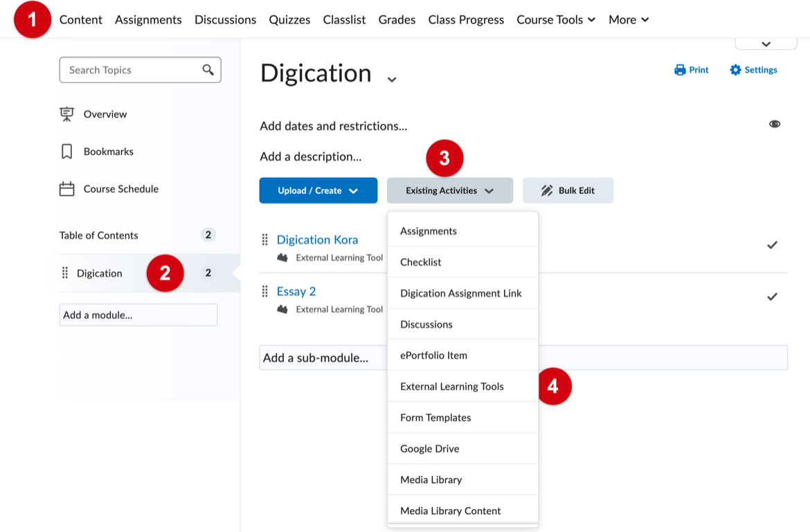Select Table of Contents in sidebar
810x532 pixels.
tap(99, 235)
